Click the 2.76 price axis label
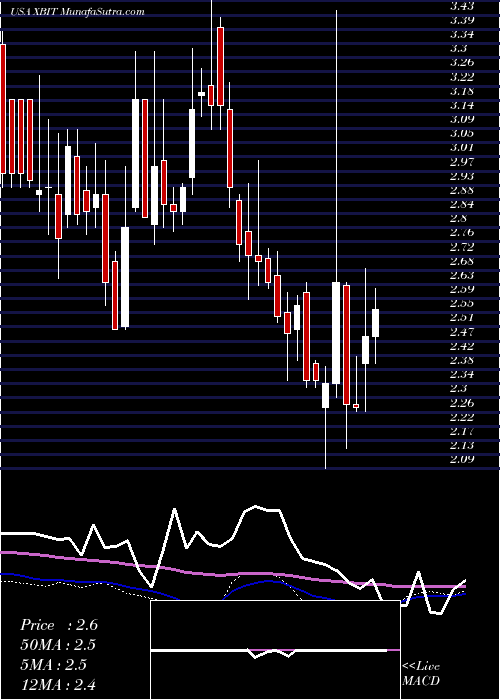This screenshot has height=700, width=500. [x=462, y=233]
